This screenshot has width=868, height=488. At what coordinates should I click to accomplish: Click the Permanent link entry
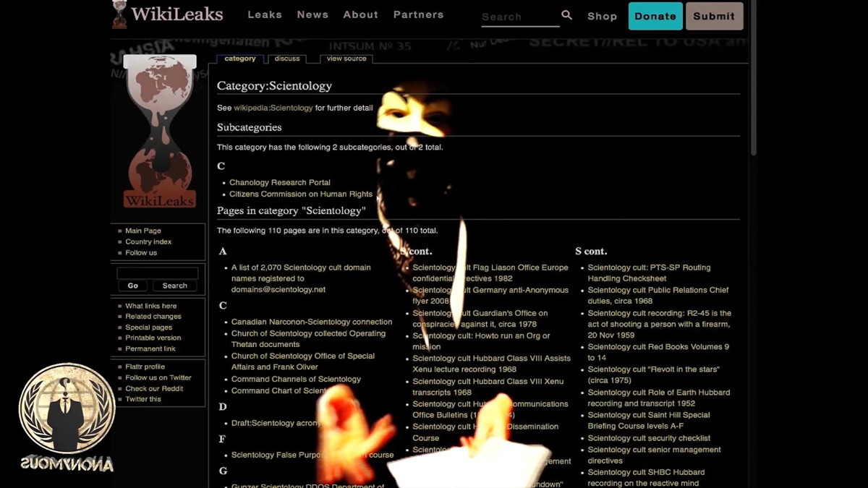point(150,348)
